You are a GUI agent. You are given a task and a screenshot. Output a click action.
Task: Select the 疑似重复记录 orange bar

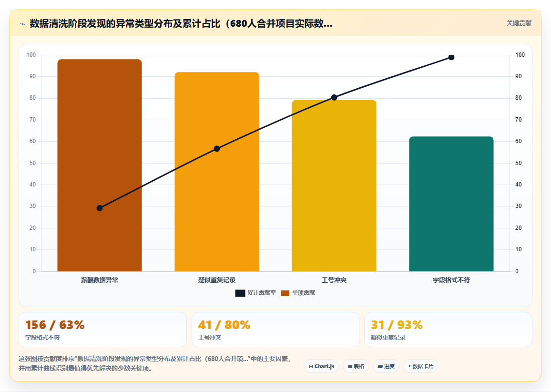tap(217, 172)
